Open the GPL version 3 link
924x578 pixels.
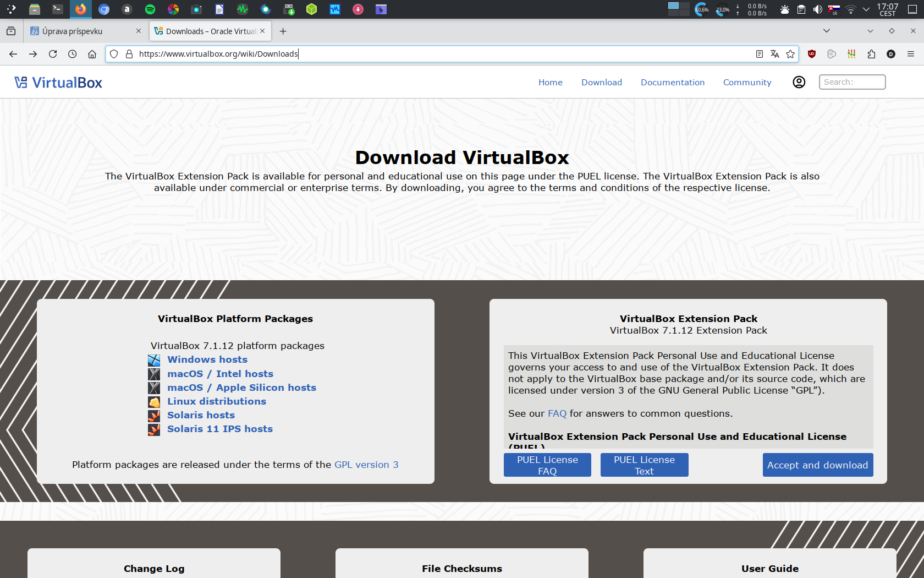pyautogui.click(x=366, y=465)
